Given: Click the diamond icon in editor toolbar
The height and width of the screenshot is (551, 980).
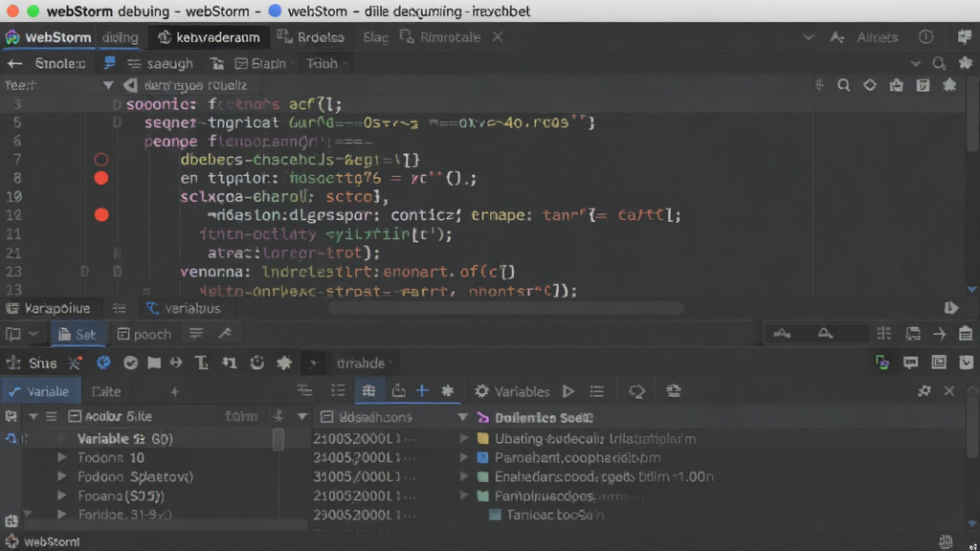Looking at the screenshot, I should point(870,85).
